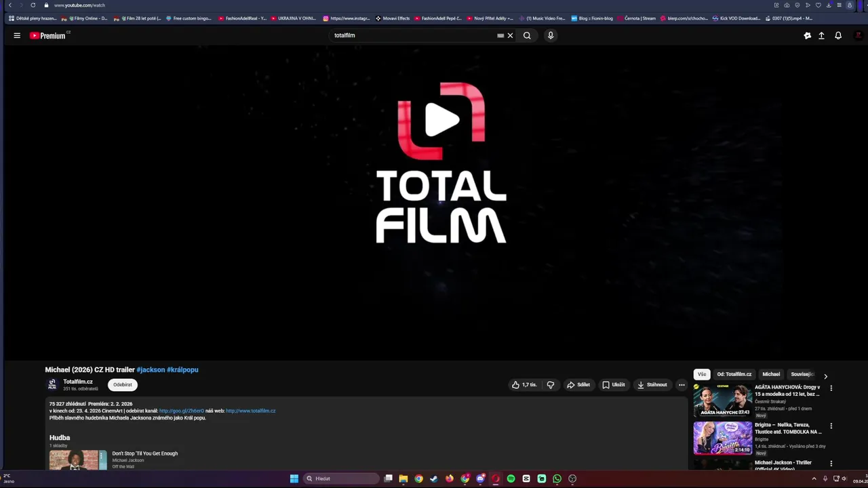
Task: Open the Totalfilm.cz channel avatar
Action: (52, 384)
